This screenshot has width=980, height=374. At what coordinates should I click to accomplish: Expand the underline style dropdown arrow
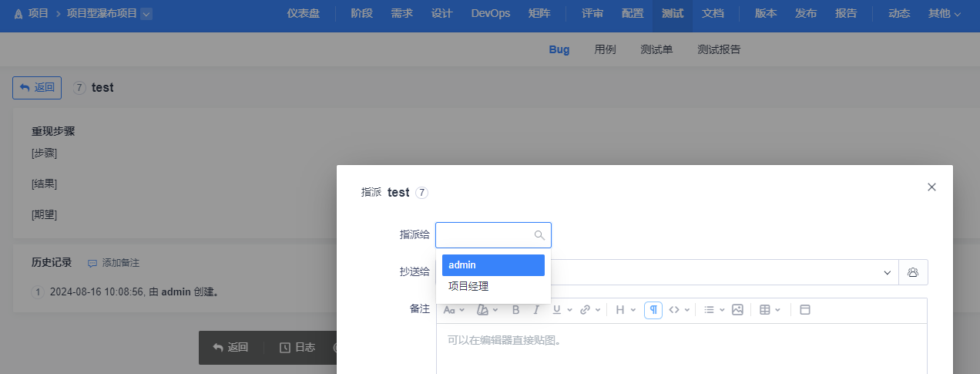569,310
